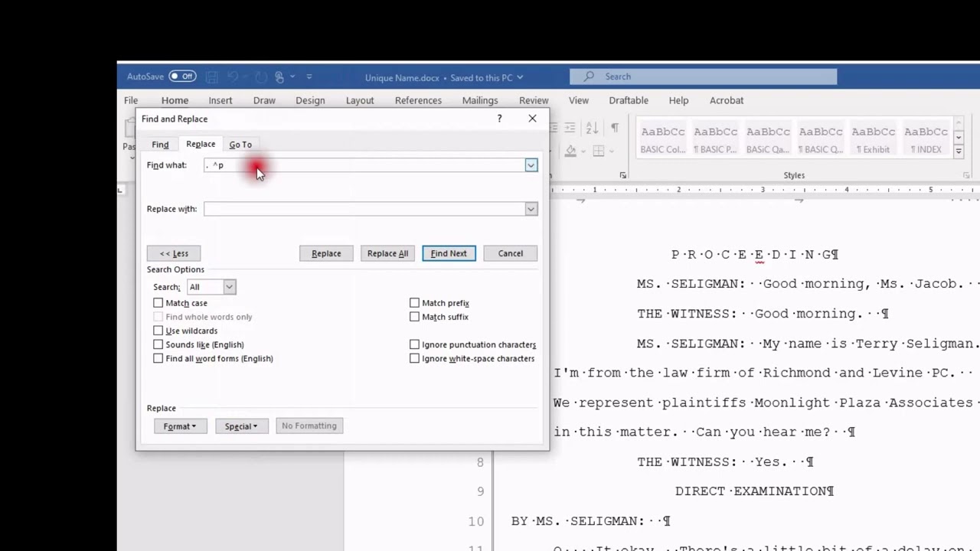Enable Match case checkbox
Viewport: 980px width, 551px height.
(x=158, y=303)
